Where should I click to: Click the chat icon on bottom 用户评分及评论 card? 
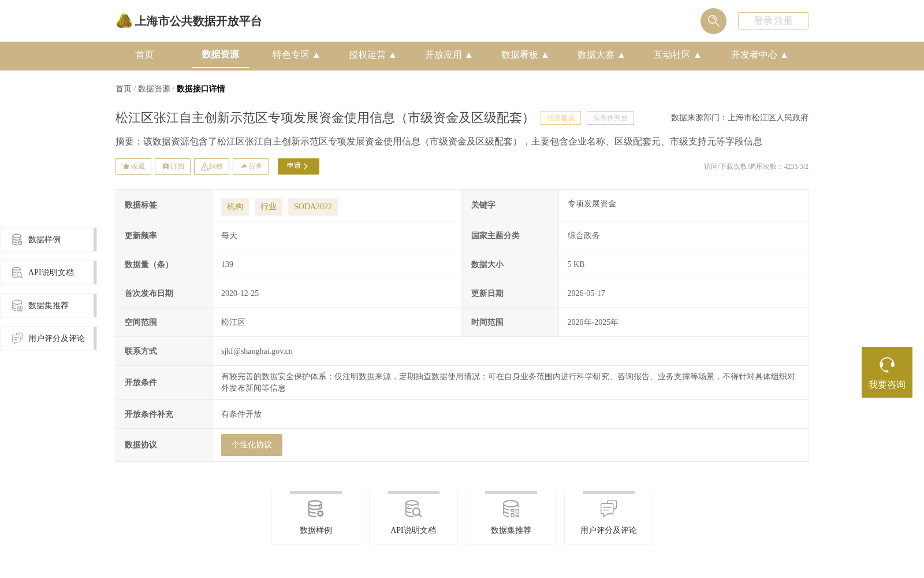pos(609,509)
